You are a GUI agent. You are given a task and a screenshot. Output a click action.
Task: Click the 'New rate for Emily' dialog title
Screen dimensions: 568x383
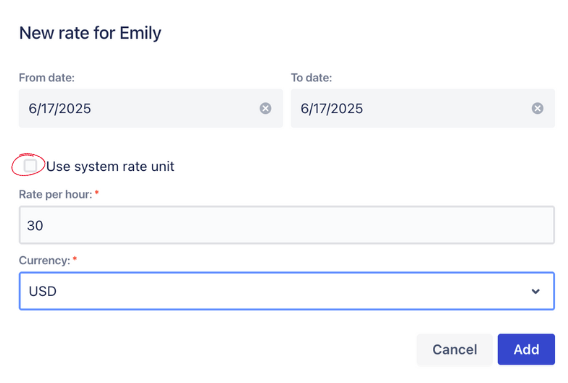90,33
